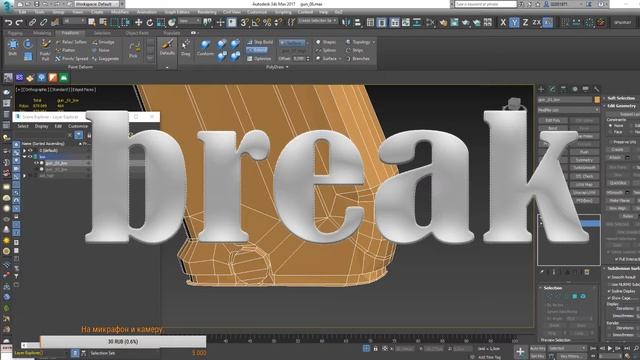Screen dimensions: 640x360
Task: Expand the PolyDraw panel arrow
Action: [287, 67]
